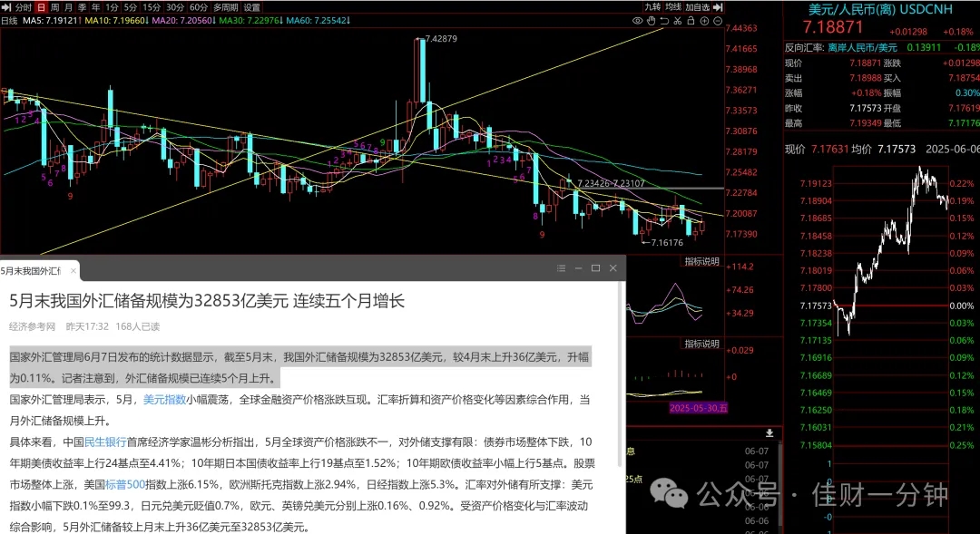The image size is (980, 534).
Task: Select the 季 quarterly period tab
Action: coord(82,7)
